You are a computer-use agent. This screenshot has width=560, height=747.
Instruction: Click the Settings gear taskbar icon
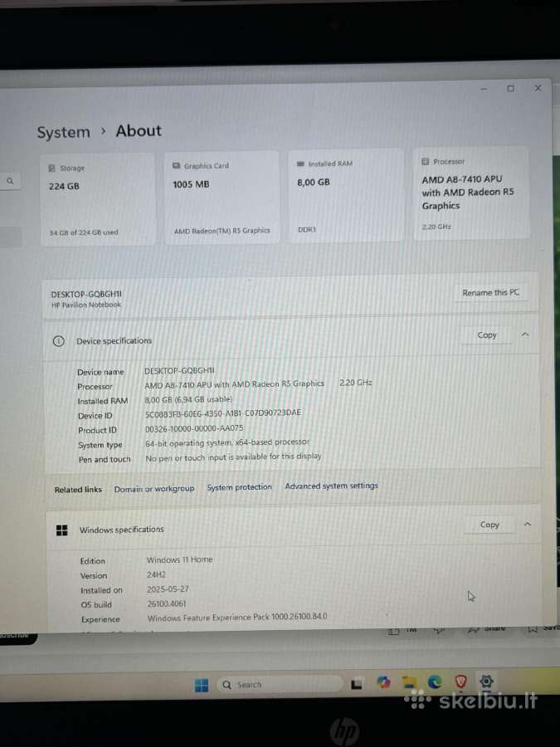click(486, 681)
